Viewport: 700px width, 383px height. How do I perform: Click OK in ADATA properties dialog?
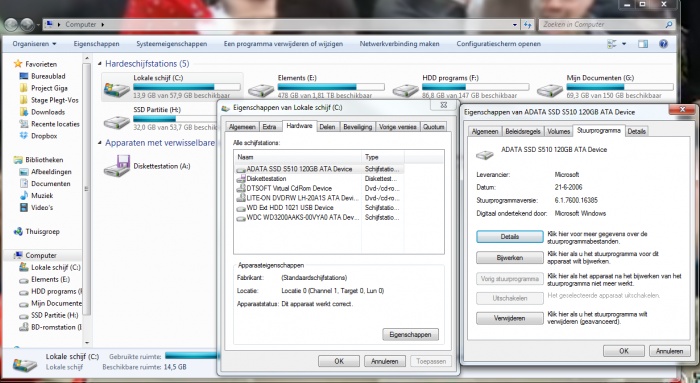click(624, 351)
